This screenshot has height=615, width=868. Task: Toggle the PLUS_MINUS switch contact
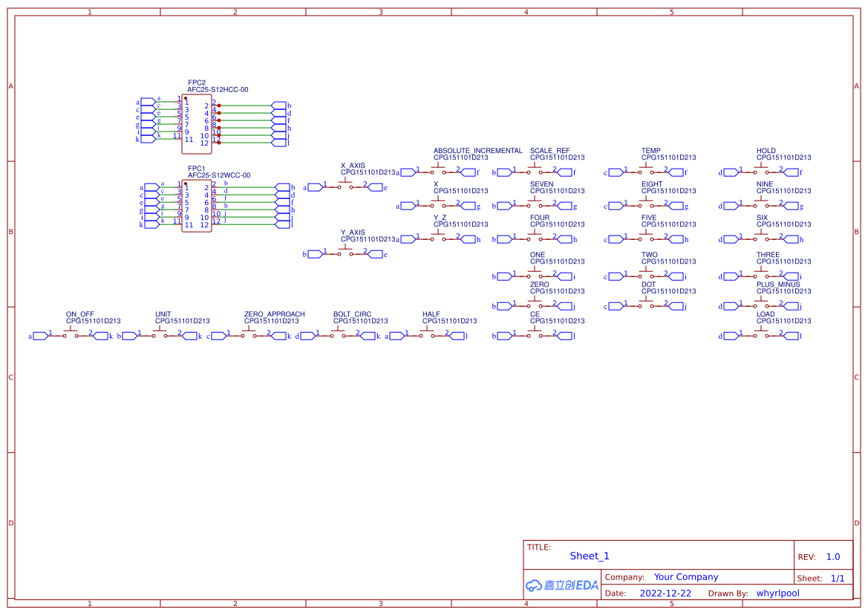coord(761,305)
